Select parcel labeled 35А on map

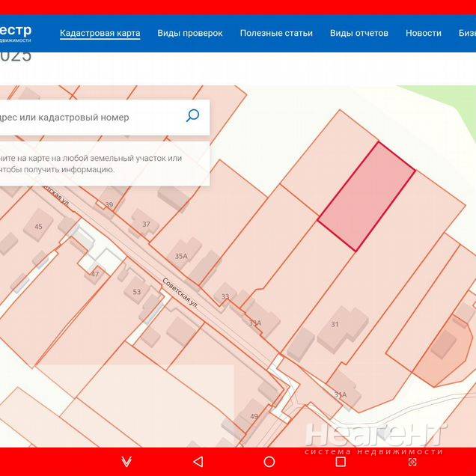tap(181, 255)
